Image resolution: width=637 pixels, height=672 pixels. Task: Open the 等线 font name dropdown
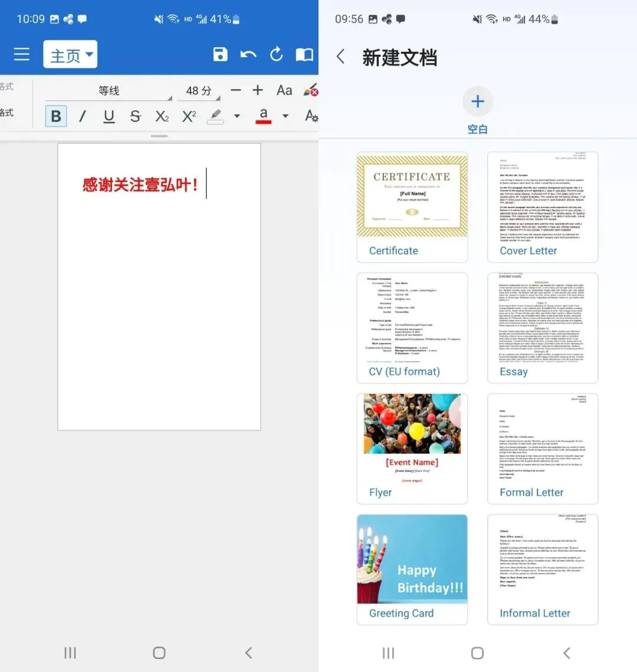(x=109, y=91)
